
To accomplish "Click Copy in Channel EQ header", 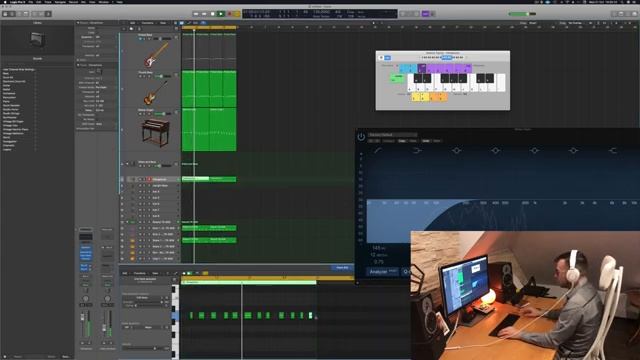I will pos(402,141).
